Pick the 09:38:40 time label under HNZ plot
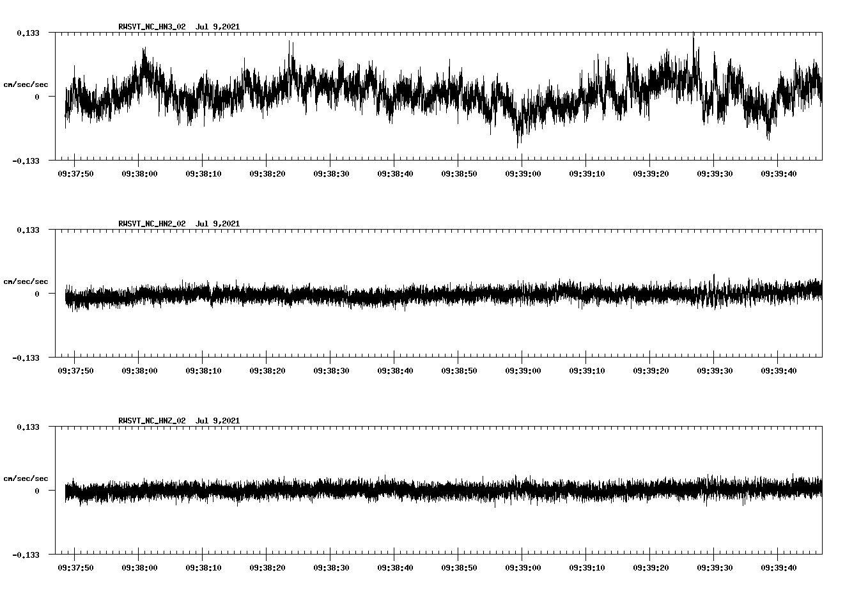This screenshot has width=868, height=591. tap(395, 568)
